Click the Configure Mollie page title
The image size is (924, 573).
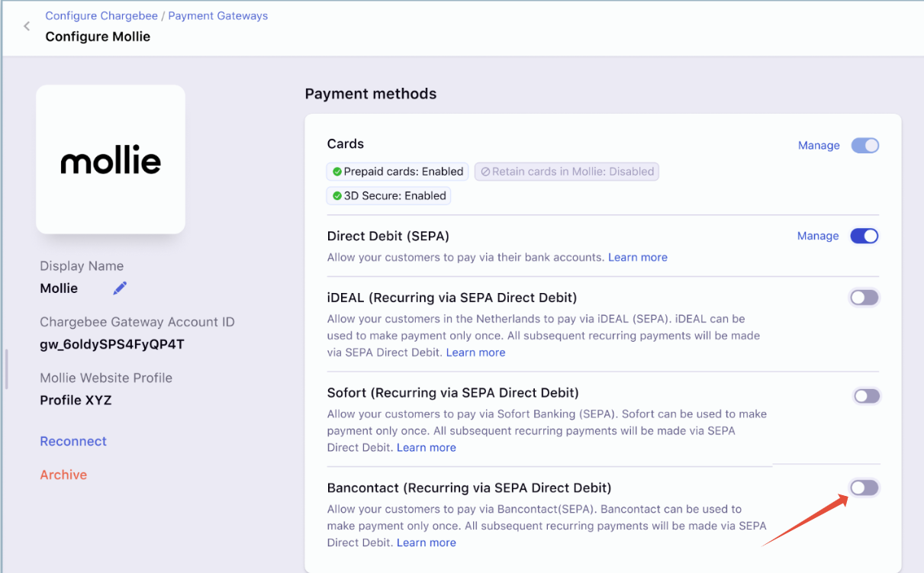click(98, 37)
